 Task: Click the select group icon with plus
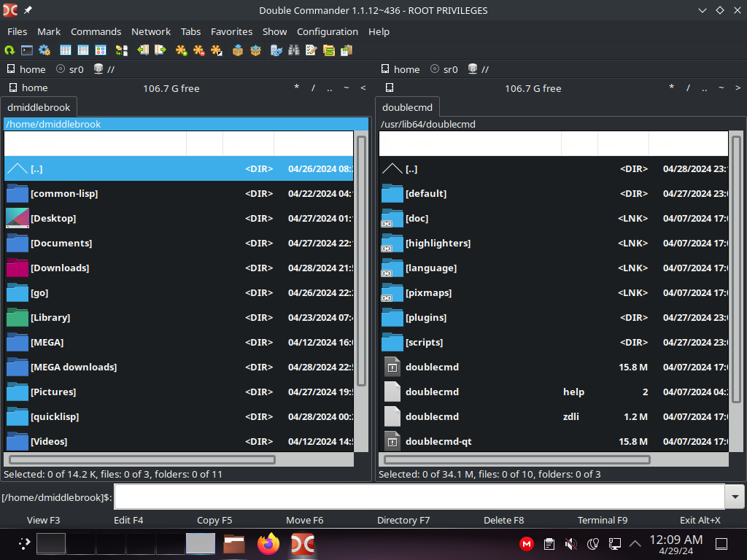(x=181, y=50)
